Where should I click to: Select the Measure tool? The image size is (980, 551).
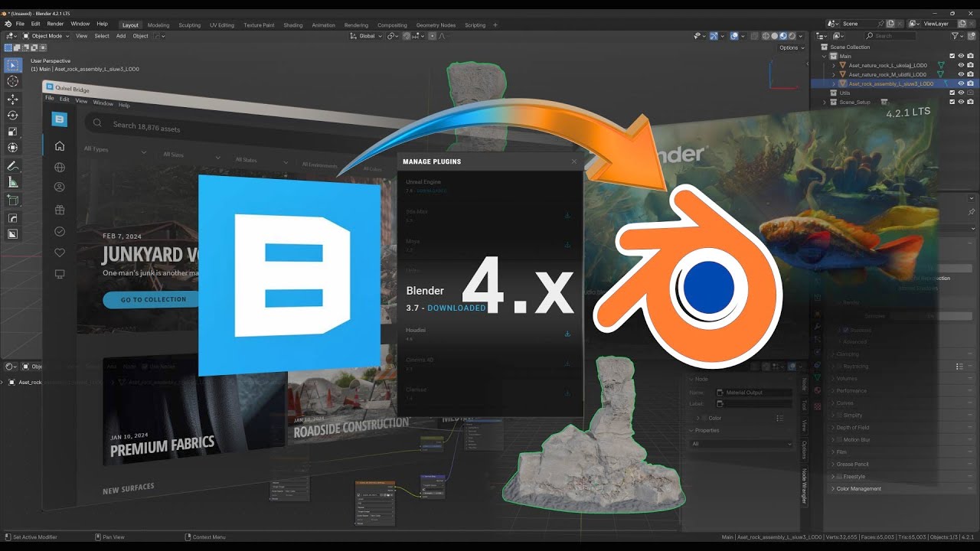[x=13, y=182]
